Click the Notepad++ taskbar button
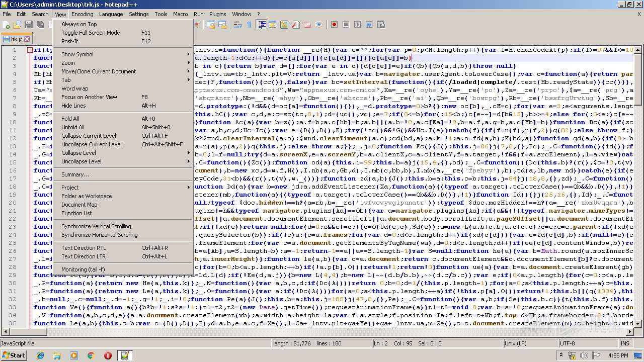This screenshot has width=644, height=362. pos(125,355)
